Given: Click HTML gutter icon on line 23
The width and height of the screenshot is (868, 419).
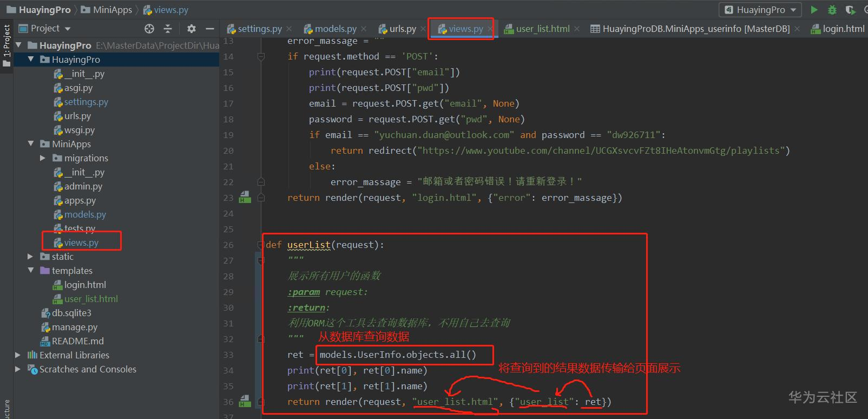Looking at the screenshot, I should coord(245,197).
